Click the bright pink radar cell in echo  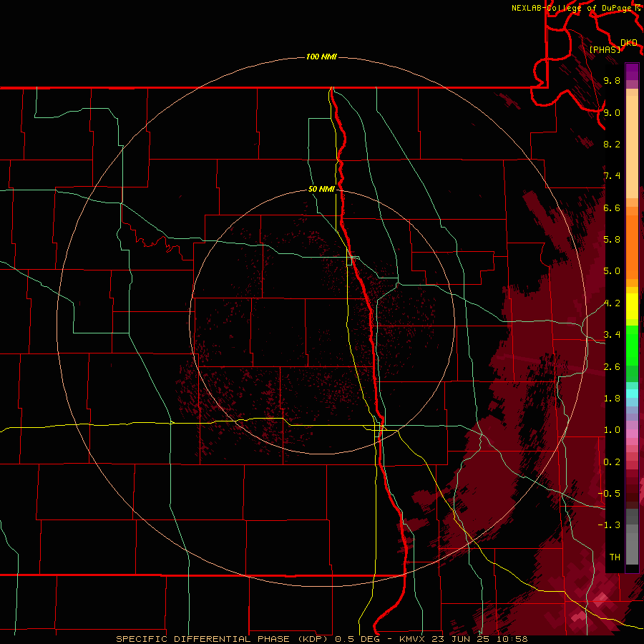coord(602,597)
